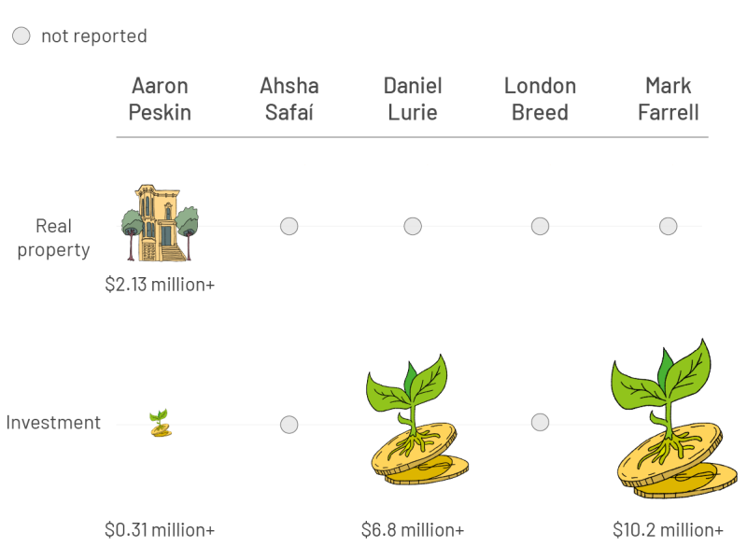Click Daniel Lurie's investment coins icon

pos(413,425)
